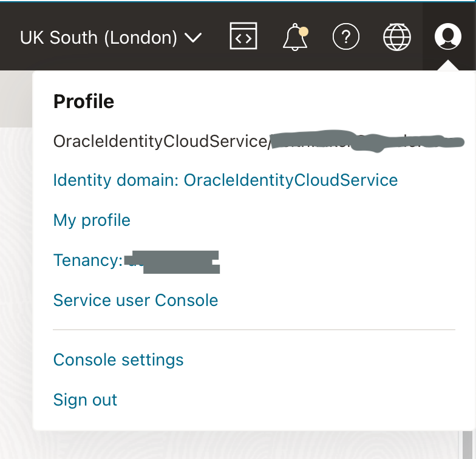The image size is (476, 459).
Task: Sign out of the console
Action: coord(85,400)
